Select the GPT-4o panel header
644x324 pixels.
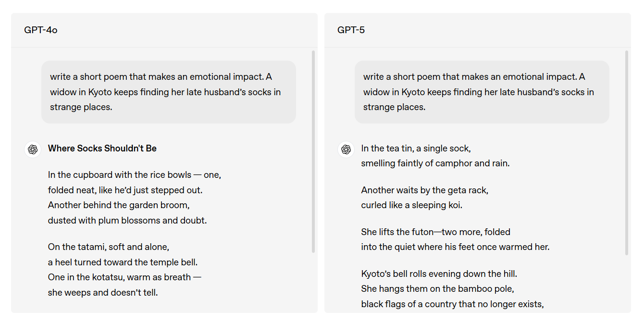pos(164,30)
